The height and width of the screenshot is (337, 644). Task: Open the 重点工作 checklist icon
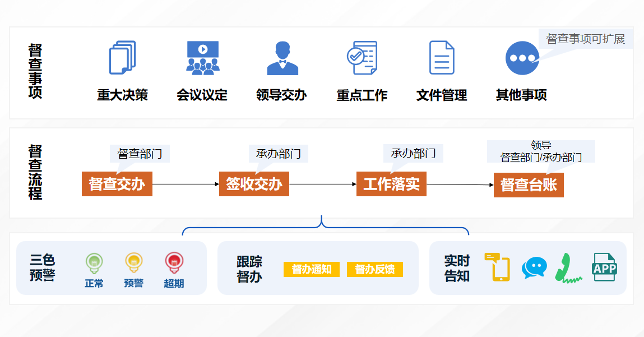362,58
